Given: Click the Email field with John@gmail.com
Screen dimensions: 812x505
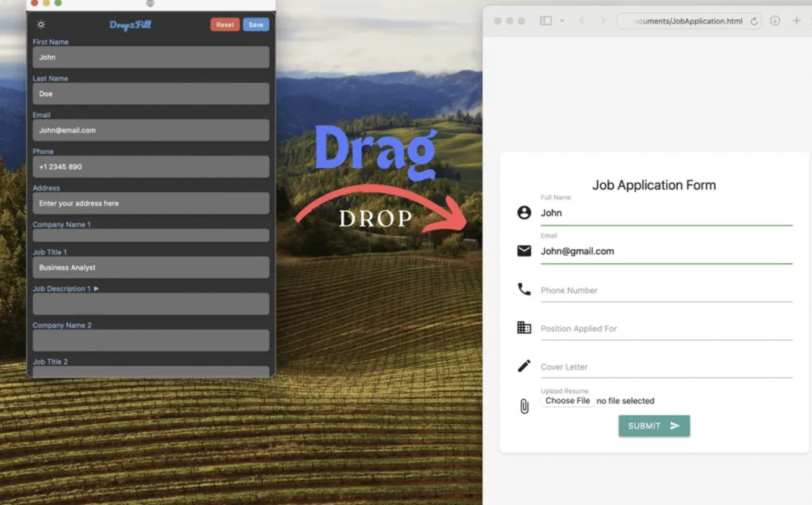Looking at the screenshot, I should click(666, 252).
